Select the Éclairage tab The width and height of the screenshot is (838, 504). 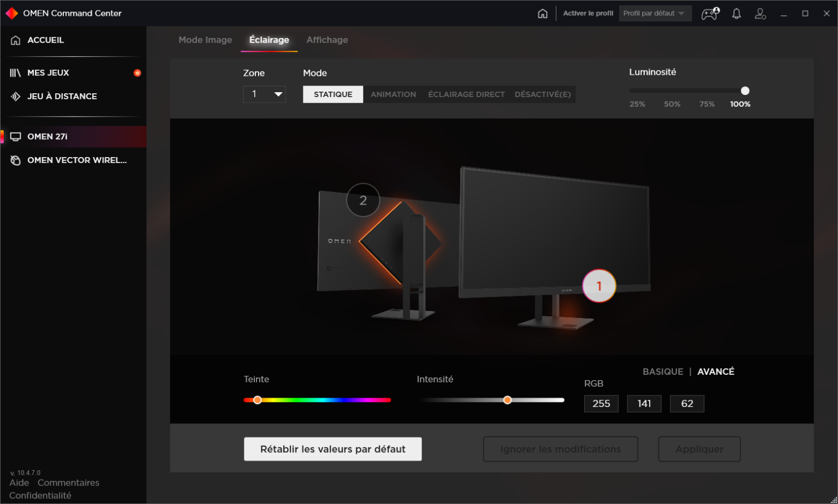point(269,40)
